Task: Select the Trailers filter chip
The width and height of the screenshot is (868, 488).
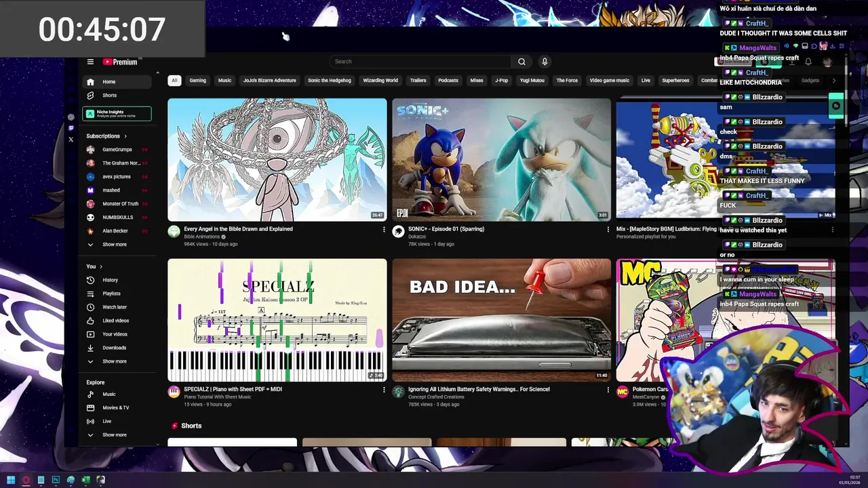Action: pyautogui.click(x=418, y=81)
